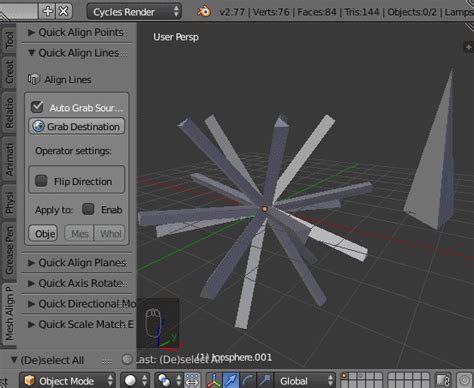
Task: Select the rotate manipulator arc icon
Action: point(248,380)
